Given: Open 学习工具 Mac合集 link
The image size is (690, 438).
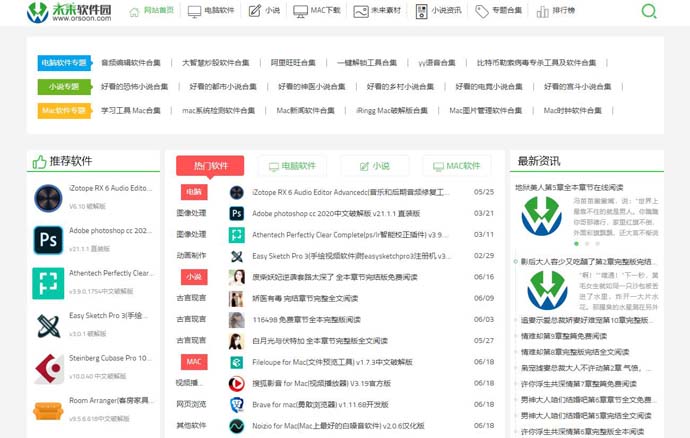Looking at the screenshot, I should (x=131, y=110).
